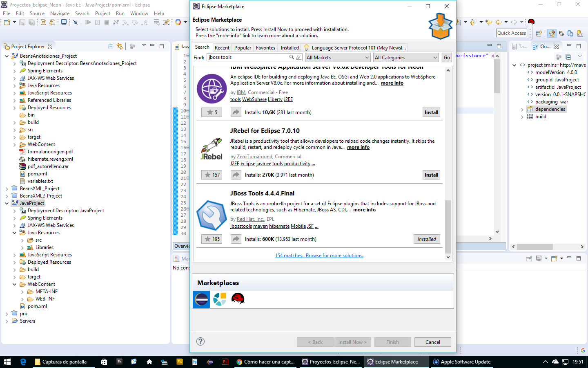This screenshot has width=588, height=368.
Task: Click the Marketplace results vertical scrollbar thumb
Action: [448, 227]
